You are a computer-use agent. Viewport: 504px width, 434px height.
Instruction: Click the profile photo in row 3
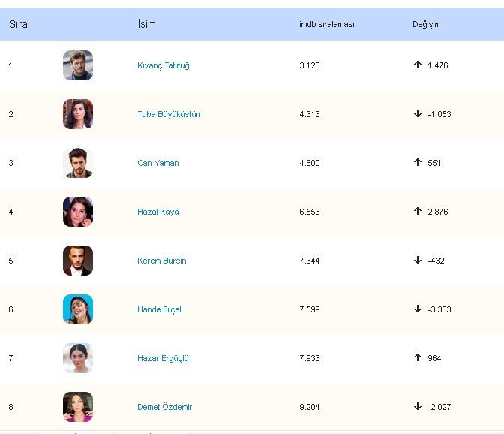[78, 163]
